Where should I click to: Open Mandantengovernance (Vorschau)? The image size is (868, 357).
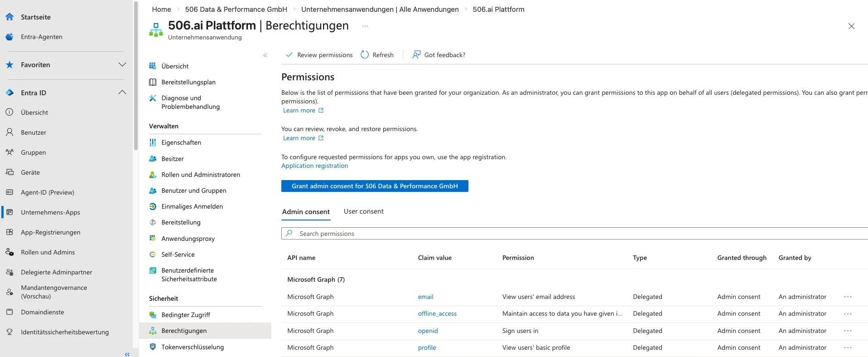click(x=54, y=292)
